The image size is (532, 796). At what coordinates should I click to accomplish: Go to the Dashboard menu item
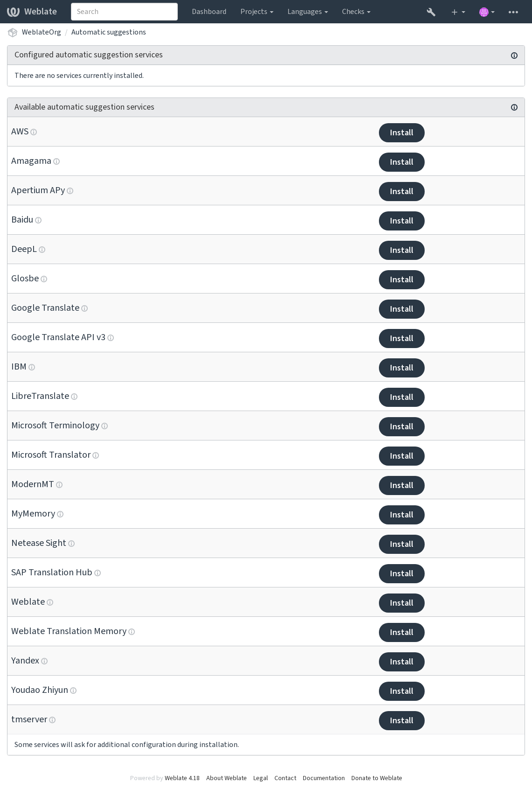coord(209,12)
